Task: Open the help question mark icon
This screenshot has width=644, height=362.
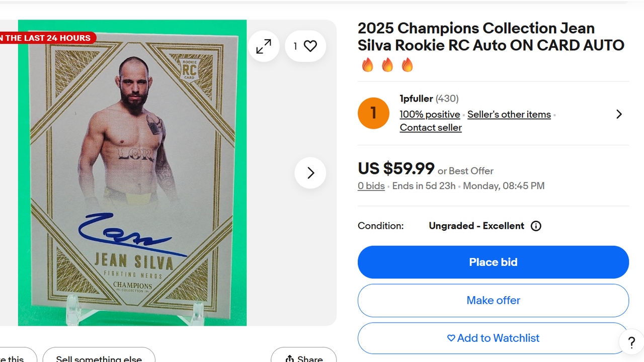Action: (631, 343)
